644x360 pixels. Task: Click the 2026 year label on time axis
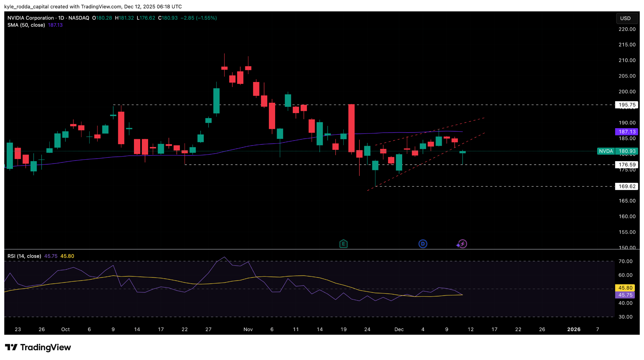click(x=574, y=329)
